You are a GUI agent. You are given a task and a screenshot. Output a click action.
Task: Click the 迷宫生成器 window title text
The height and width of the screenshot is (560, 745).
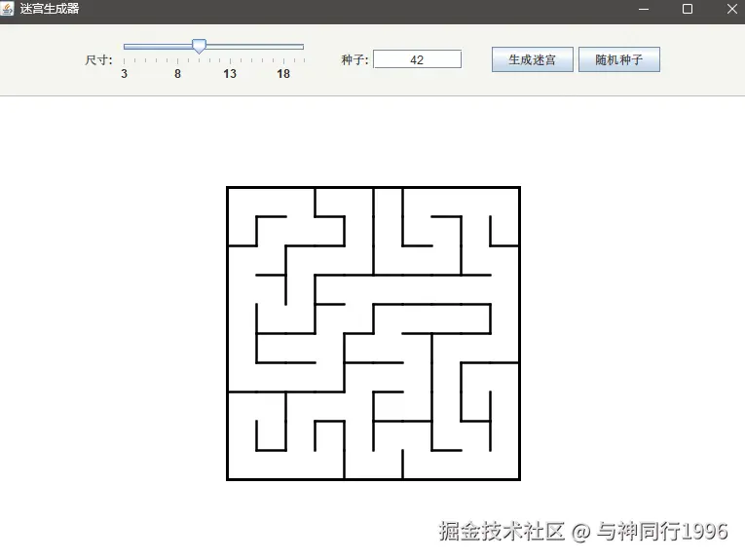[x=50, y=9]
